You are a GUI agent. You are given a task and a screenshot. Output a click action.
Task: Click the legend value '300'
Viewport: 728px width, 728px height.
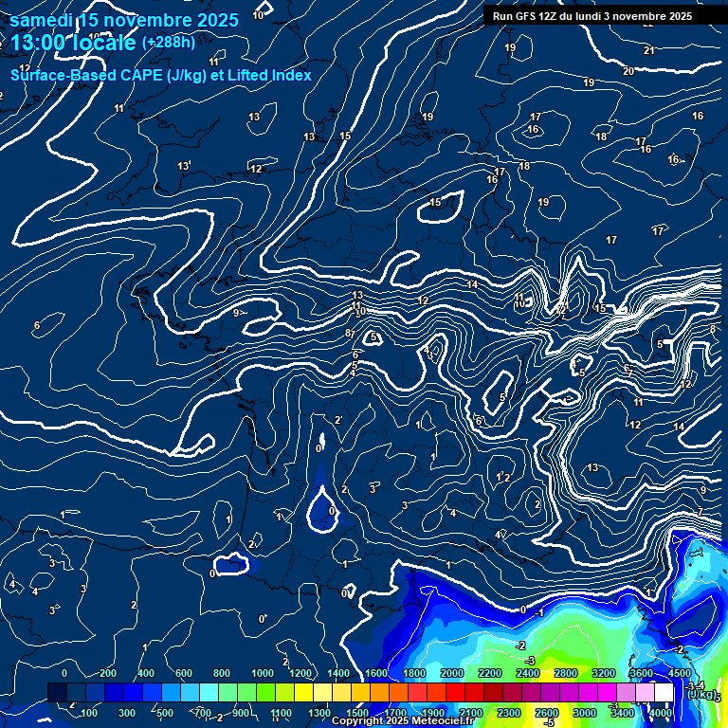coord(127,713)
